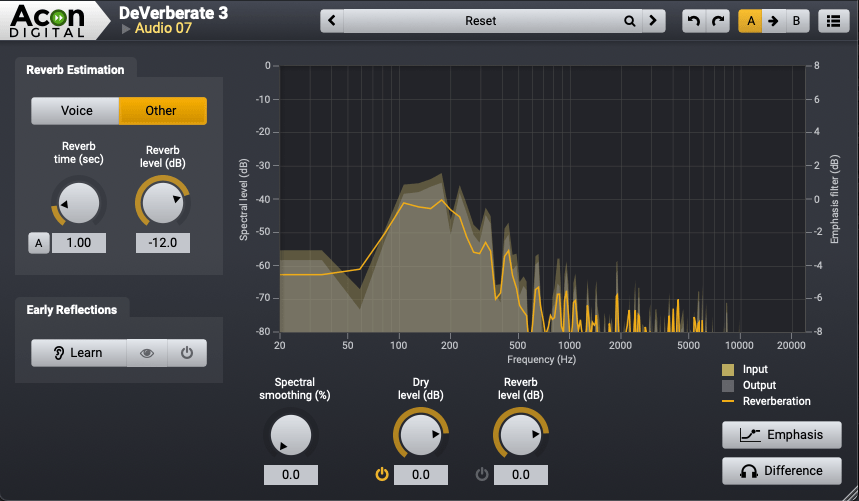Toggle reverb level power icon
The image size is (859, 501).
[481, 474]
